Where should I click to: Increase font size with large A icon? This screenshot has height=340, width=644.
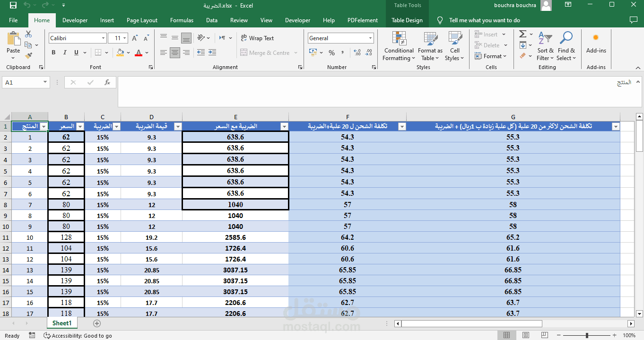135,38
